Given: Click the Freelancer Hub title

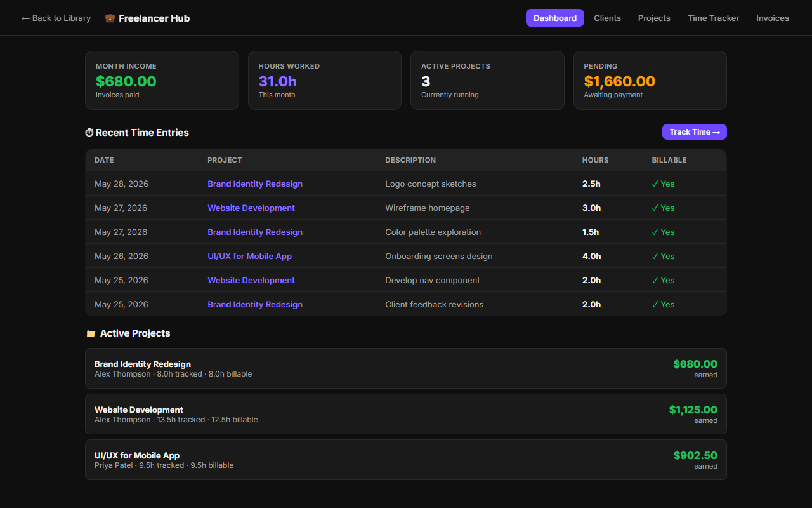Looking at the screenshot, I should [x=154, y=18].
